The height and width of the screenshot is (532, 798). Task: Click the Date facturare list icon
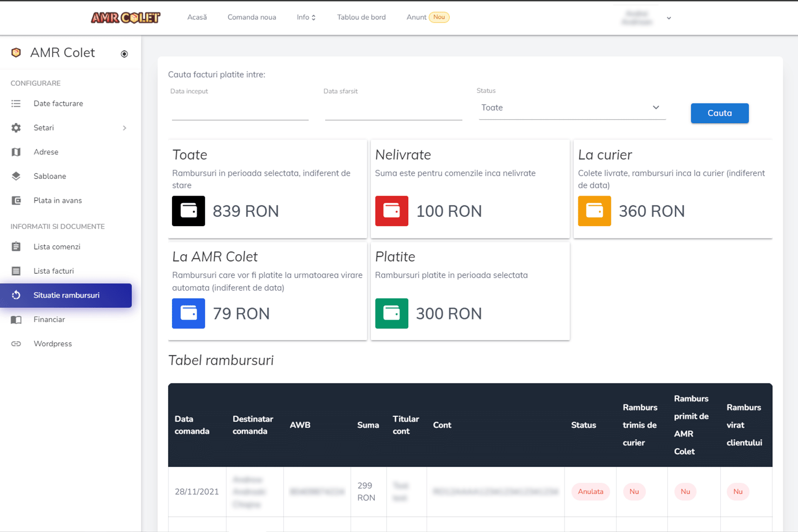16,103
